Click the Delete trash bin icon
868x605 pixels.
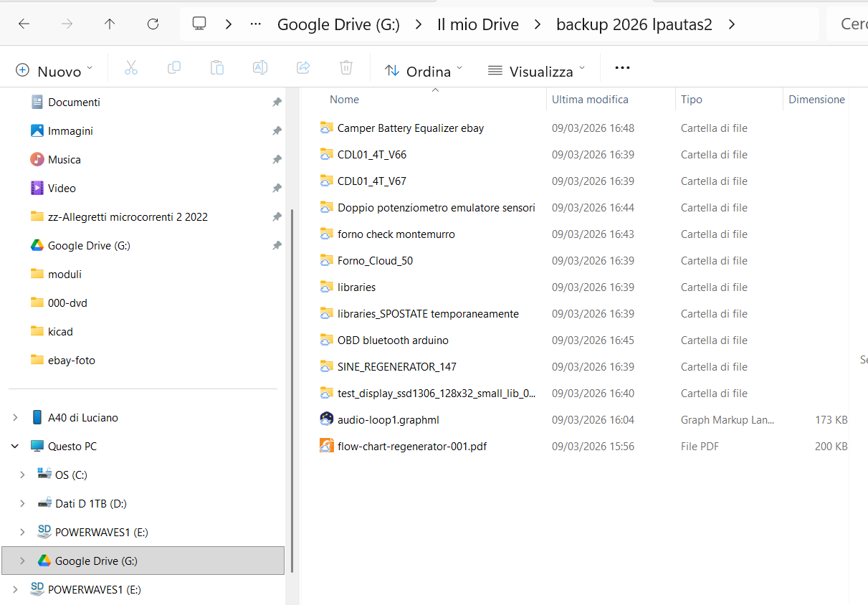coord(345,68)
